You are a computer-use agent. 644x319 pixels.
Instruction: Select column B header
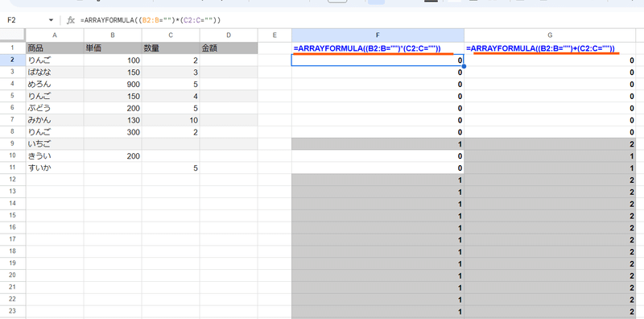tap(113, 35)
